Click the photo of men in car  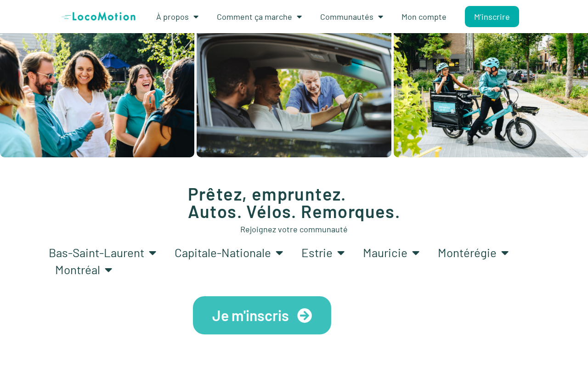click(x=294, y=95)
